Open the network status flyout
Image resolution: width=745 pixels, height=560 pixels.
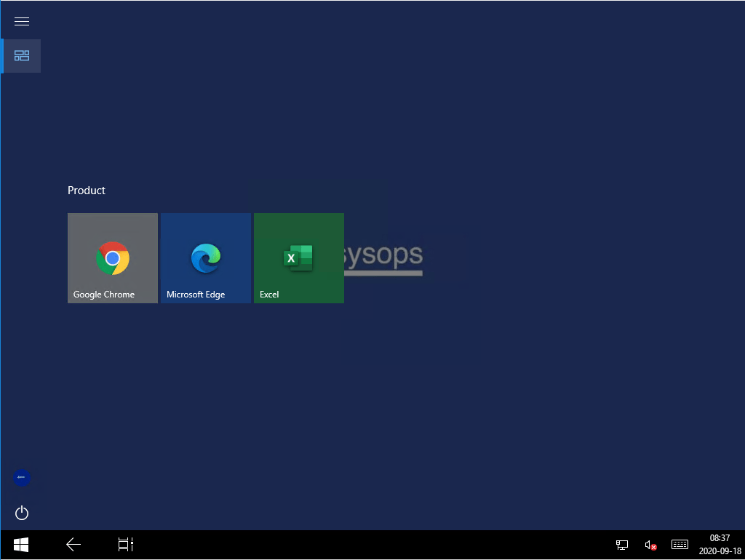click(x=622, y=544)
